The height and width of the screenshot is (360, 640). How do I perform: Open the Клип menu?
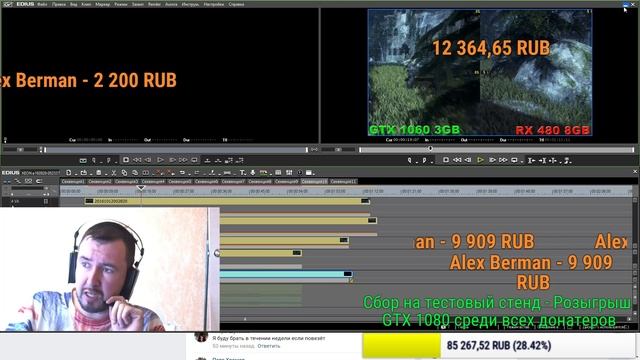tap(86, 4)
